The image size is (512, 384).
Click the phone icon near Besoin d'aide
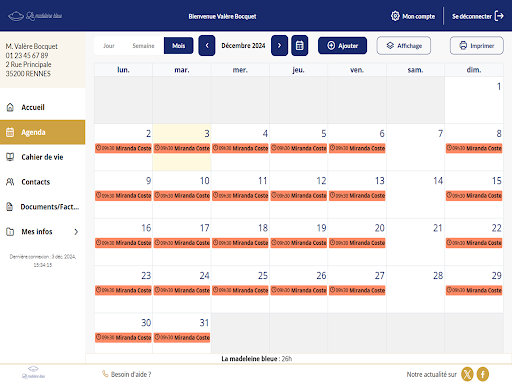click(105, 374)
